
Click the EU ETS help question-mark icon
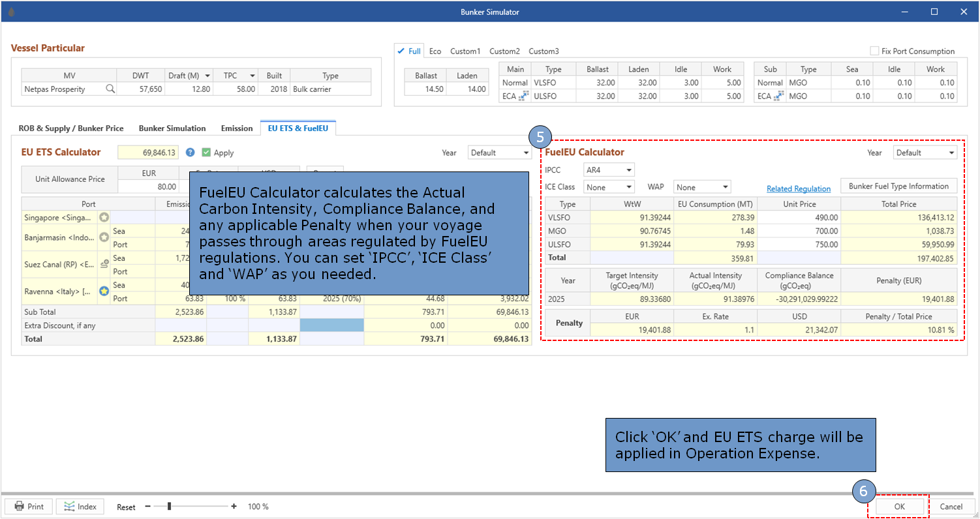[190, 153]
